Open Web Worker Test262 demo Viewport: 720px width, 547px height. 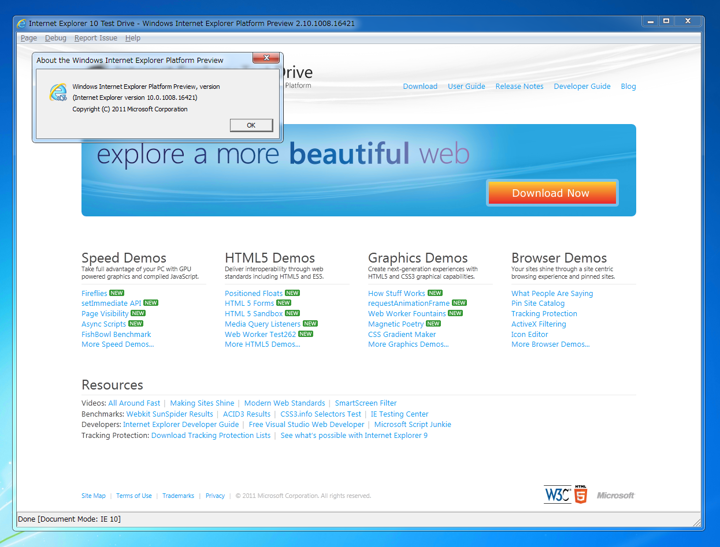260,334
